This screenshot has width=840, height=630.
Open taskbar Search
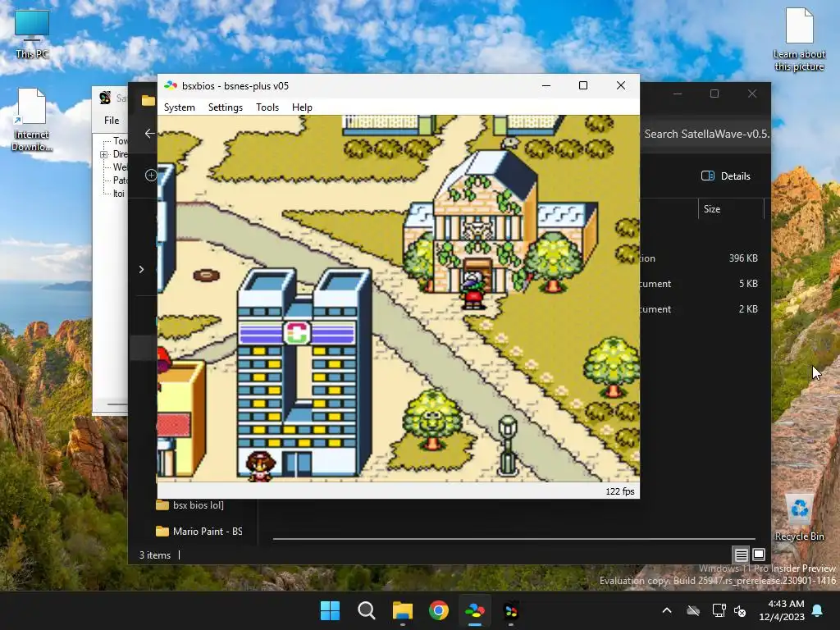click(x=367, y=610)
